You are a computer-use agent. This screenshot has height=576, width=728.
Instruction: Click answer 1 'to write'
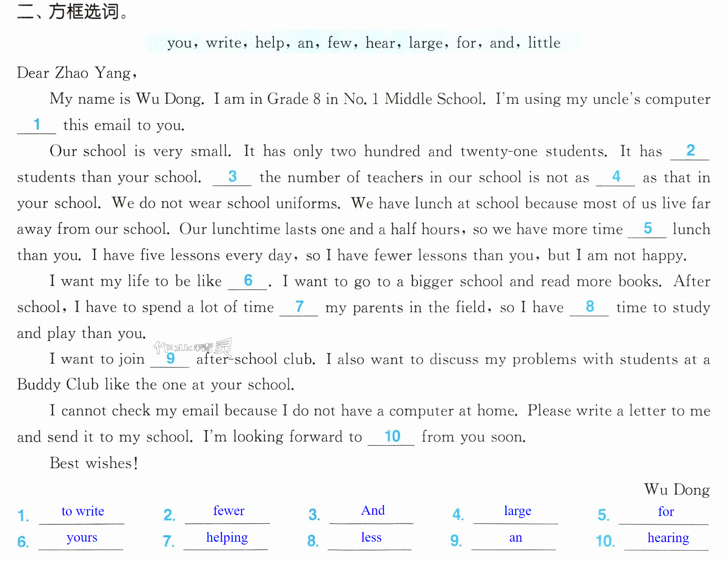[x=83, y=511]
